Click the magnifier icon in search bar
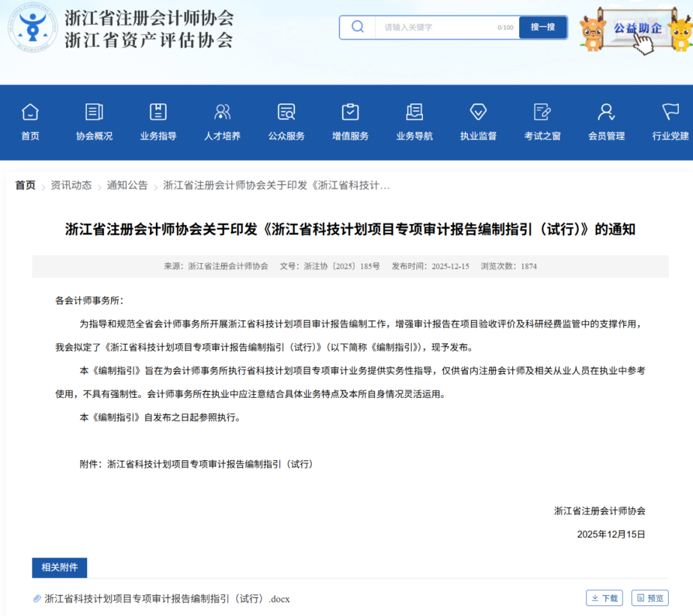The width and height of the screenshot is (693, 616). pyautogui.click(x=358, y=27)
